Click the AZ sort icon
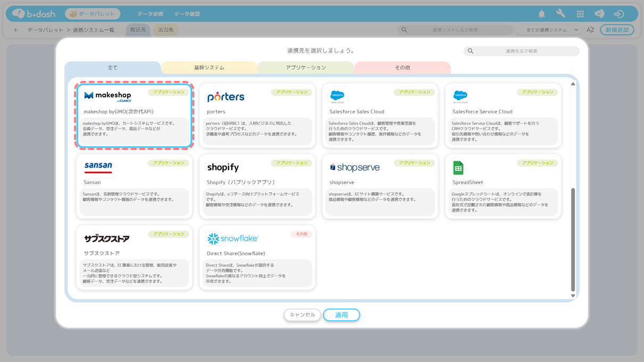This screenshot has width=644, height=362. (x=590, y=30)
